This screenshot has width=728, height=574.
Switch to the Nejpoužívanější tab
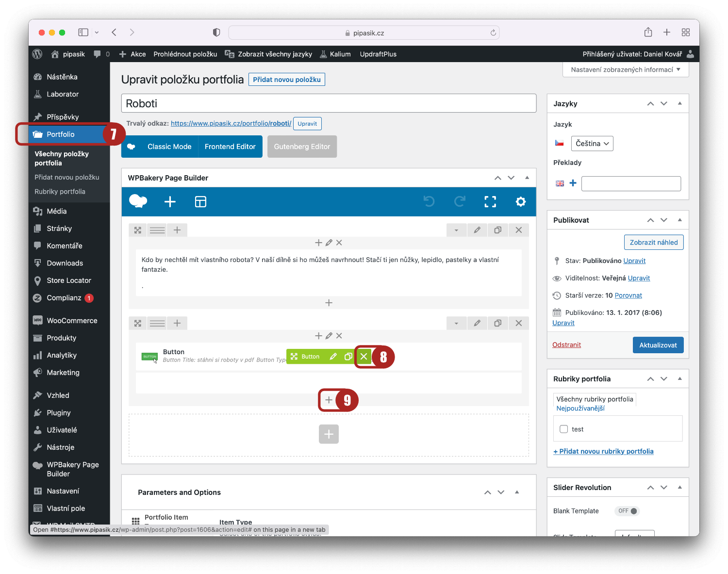pos(580,409)
